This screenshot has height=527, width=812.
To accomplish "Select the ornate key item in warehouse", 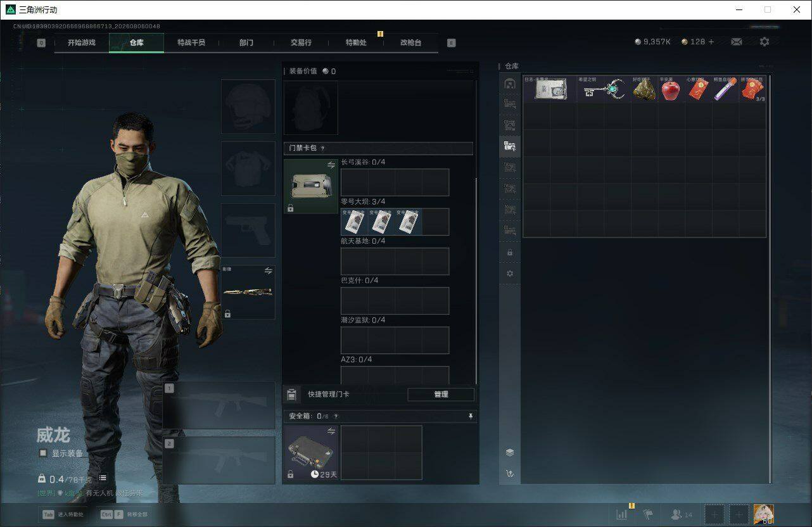I will pyautogui.click(x=604, y=89).
